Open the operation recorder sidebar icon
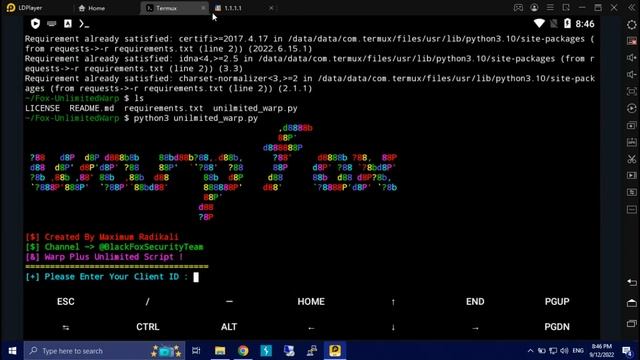The height and width of the screenshot is (360, 640). pos(631,108)
